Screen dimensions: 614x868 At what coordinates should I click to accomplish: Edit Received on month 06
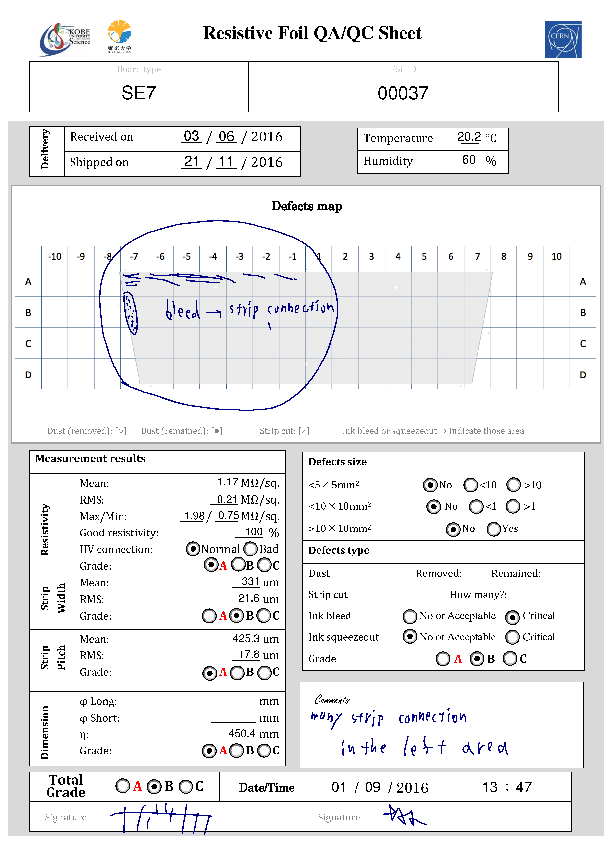[226, 136]
